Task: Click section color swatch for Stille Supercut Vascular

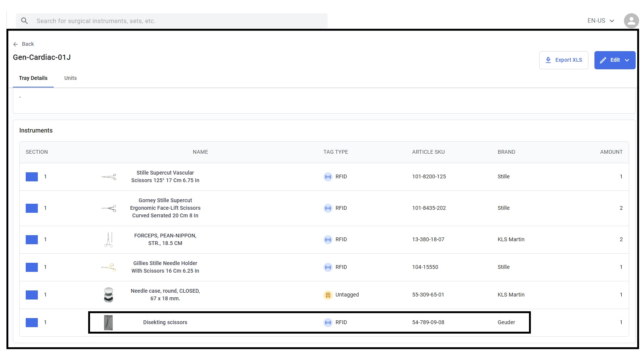Action: [x=32, y=177]
